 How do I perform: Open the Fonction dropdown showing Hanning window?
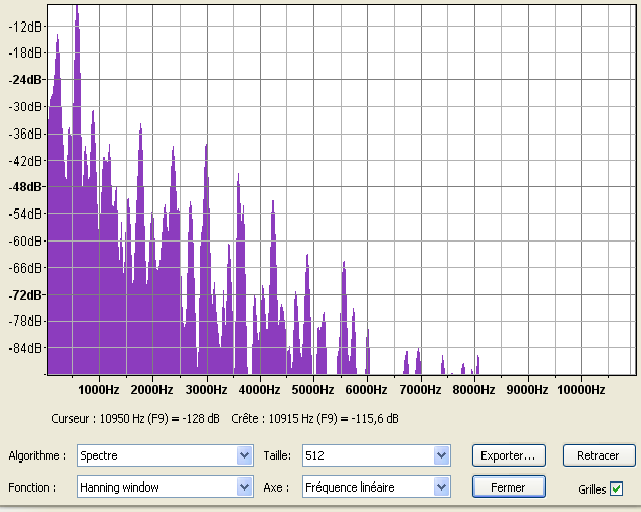coord(165,487)
